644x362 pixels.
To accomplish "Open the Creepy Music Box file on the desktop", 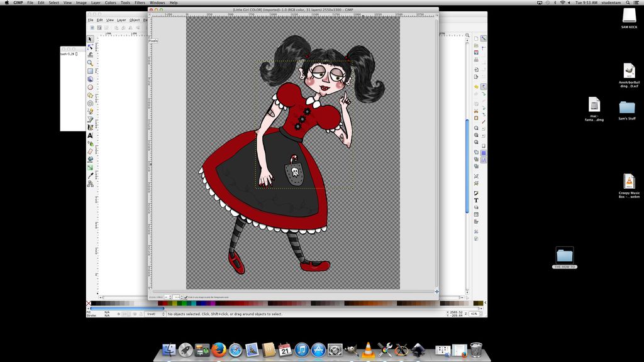I will pyautogui.click(x=628, y=182).
